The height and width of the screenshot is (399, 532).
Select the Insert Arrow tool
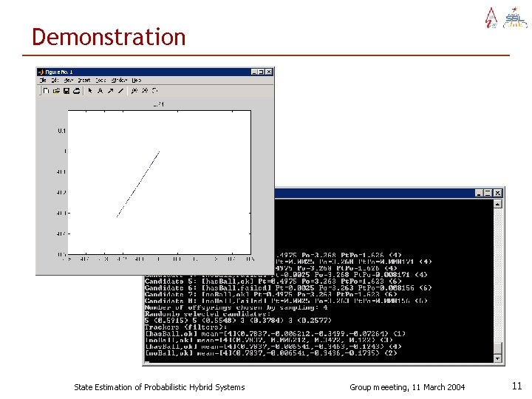pyautogui.click(x=110, y=91)
